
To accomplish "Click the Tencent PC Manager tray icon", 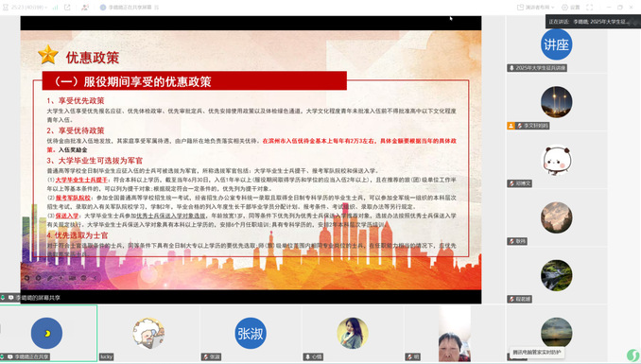I will tap(632, 355).
